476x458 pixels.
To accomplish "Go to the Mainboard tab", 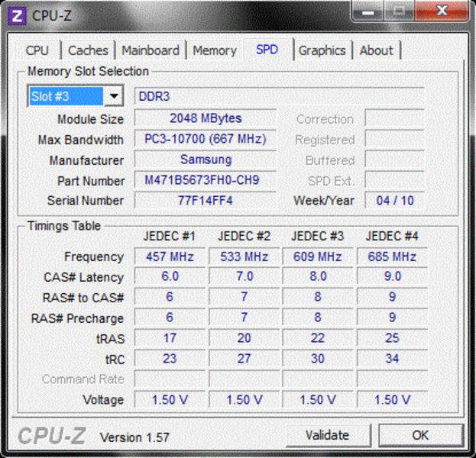I will 151,50.
